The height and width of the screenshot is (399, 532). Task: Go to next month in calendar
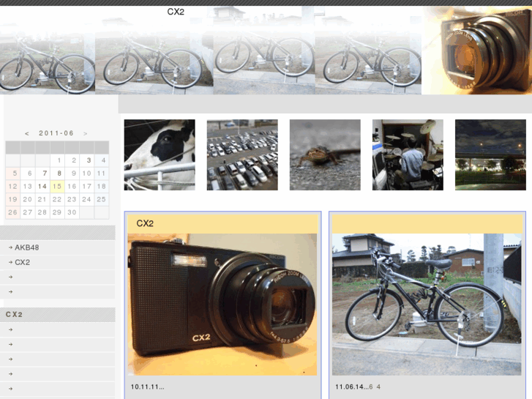85,133
